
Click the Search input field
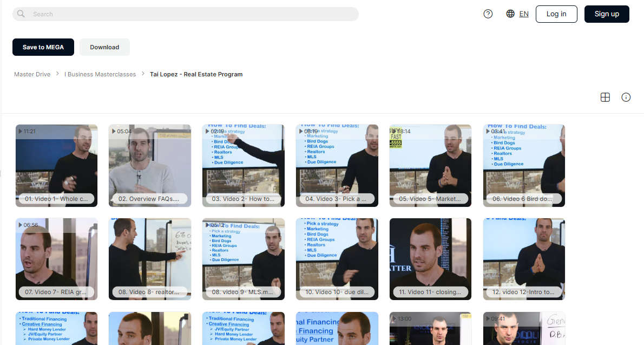185,14
